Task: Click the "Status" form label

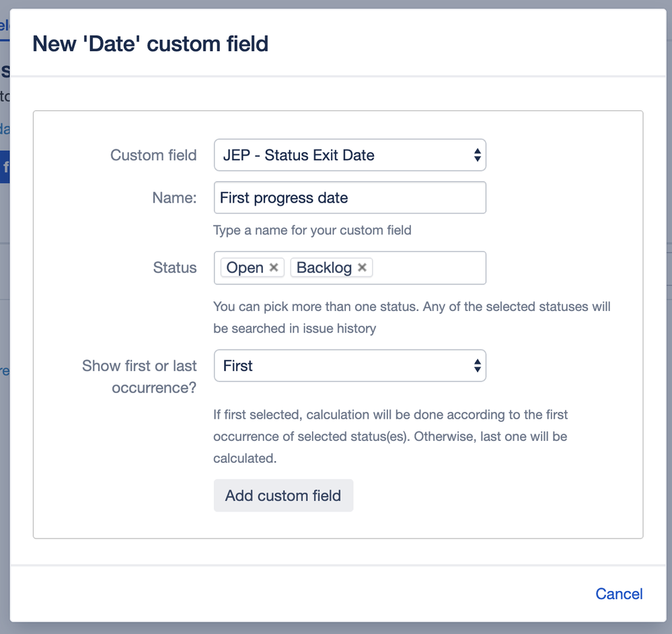Action: click(x=175, y=268)
